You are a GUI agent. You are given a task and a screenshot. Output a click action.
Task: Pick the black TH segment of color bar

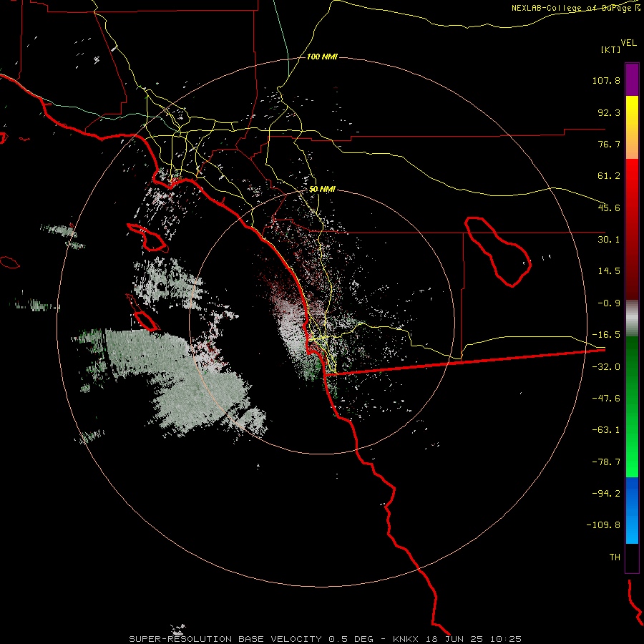[x=632, y=557]
